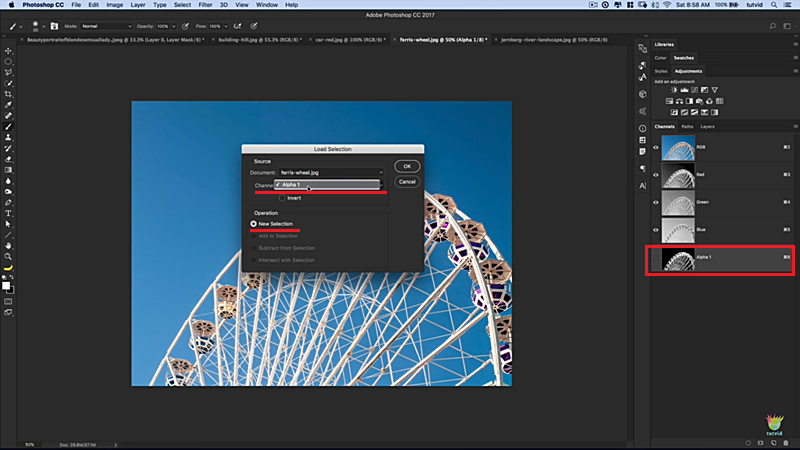Image resolution: width=800 pixels, height=450 pixels.
Task: Enable airbrush-style build-up icon
Action: [x=237, y=26]
